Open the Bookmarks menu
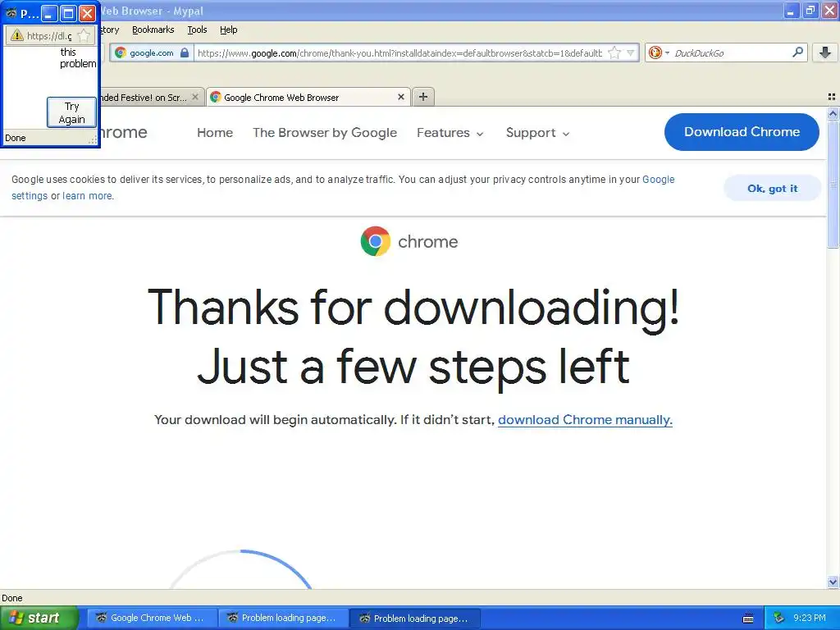840x630 pixels. click(x=153, y=30)
